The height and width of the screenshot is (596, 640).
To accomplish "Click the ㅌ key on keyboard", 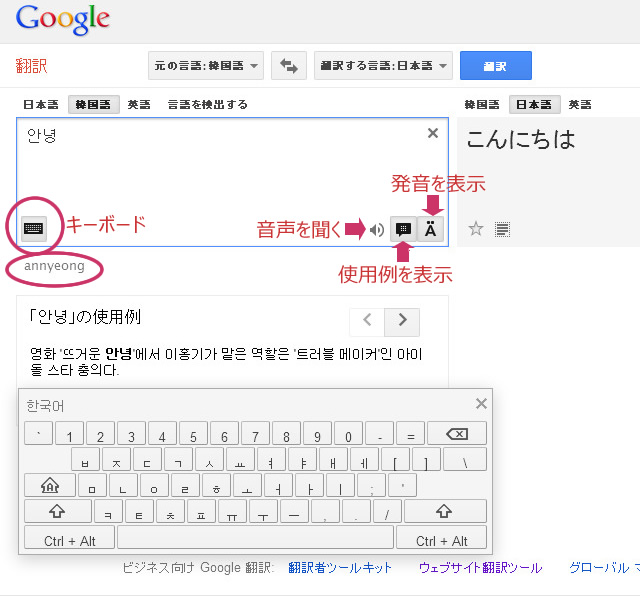I will pyautogui.click(x=139, y=511).
